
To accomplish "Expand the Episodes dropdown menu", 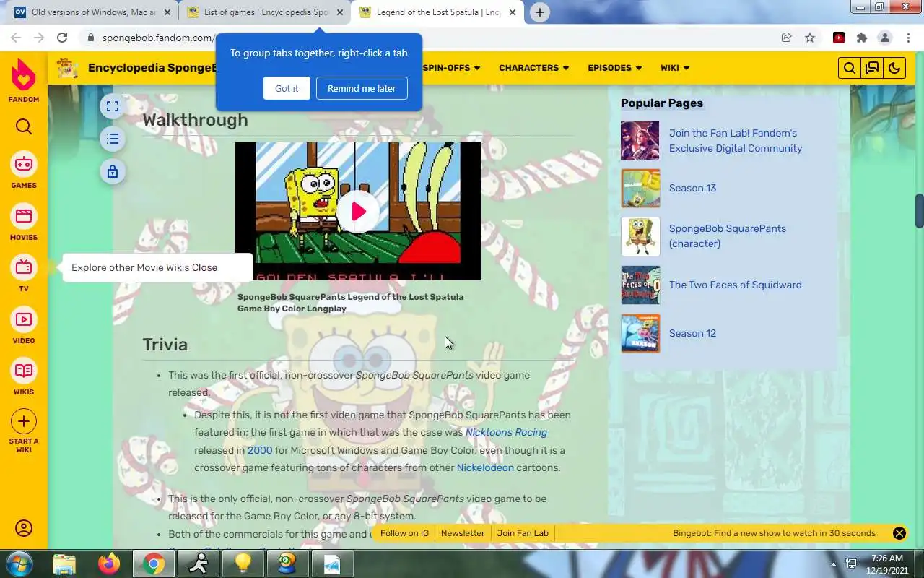I will click(x=615, y=68).
